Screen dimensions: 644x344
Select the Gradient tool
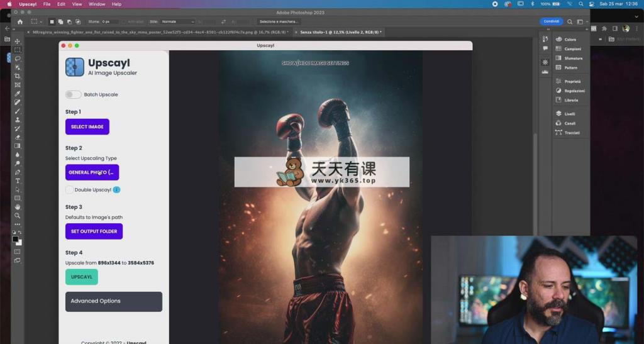click(17, 146)
